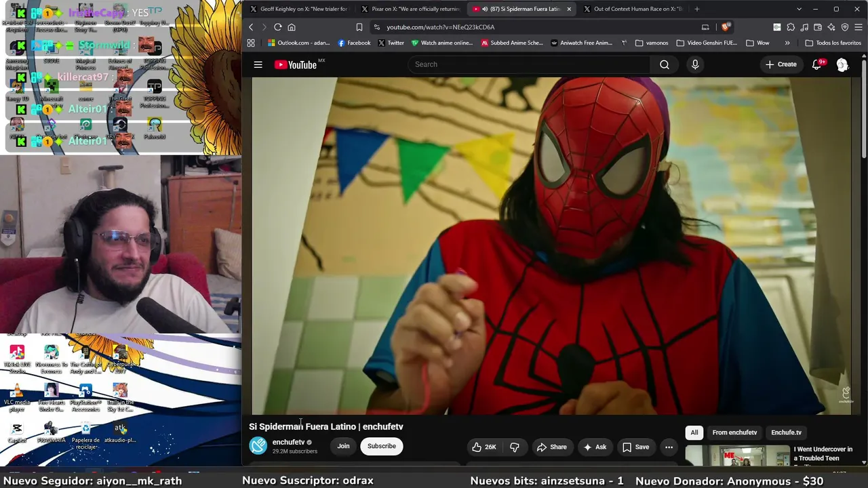Open the YouTube guide hamburger menu
This screenshot has height=488, width=868.
point(258,64)
